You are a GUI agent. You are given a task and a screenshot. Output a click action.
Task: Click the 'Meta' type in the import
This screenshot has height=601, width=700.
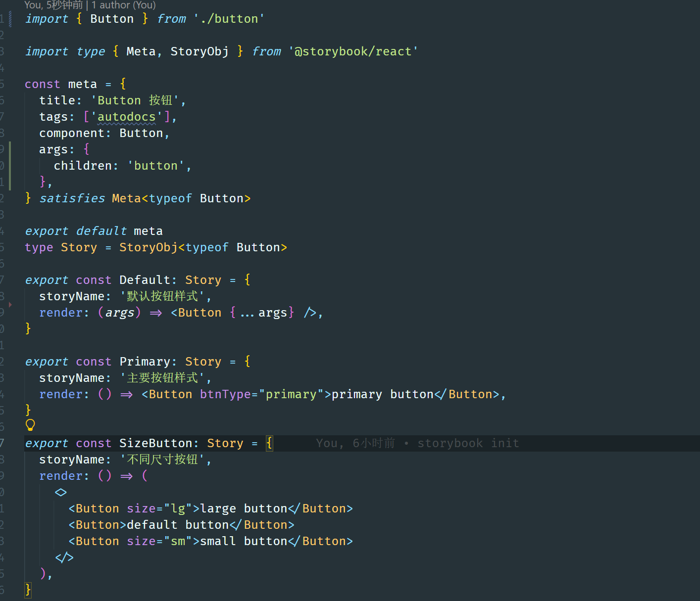click(141, 51)
